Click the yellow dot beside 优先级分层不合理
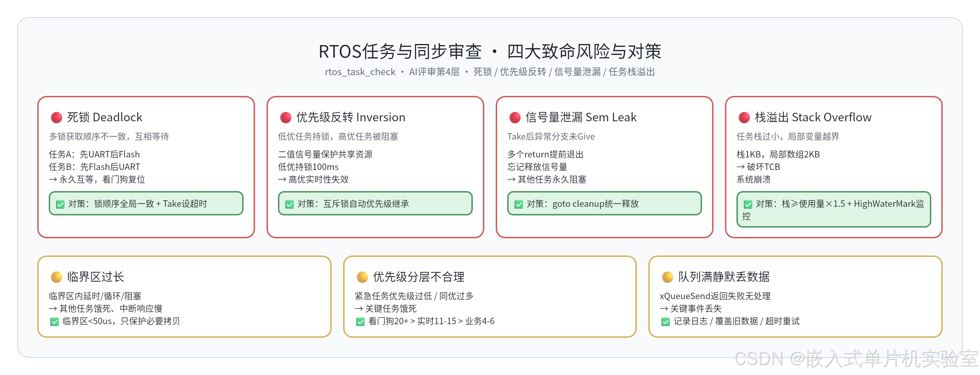The image size is (980, 375). [362, 277]
